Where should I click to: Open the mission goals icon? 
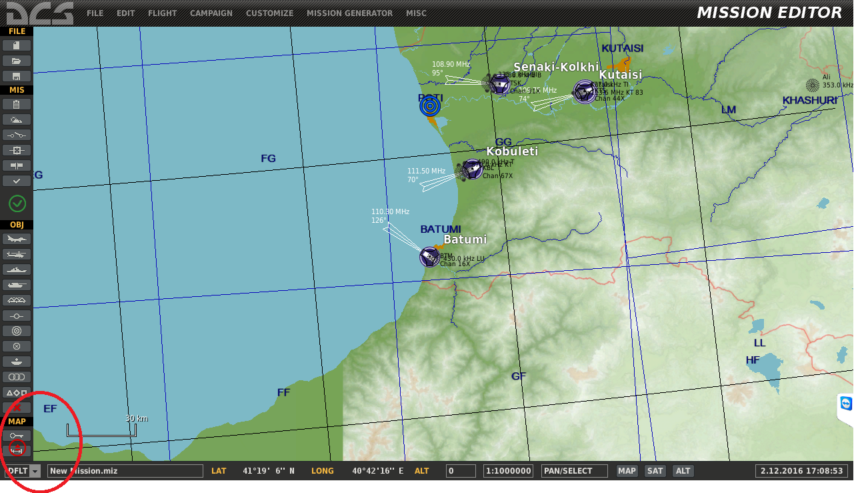(17, 150)
